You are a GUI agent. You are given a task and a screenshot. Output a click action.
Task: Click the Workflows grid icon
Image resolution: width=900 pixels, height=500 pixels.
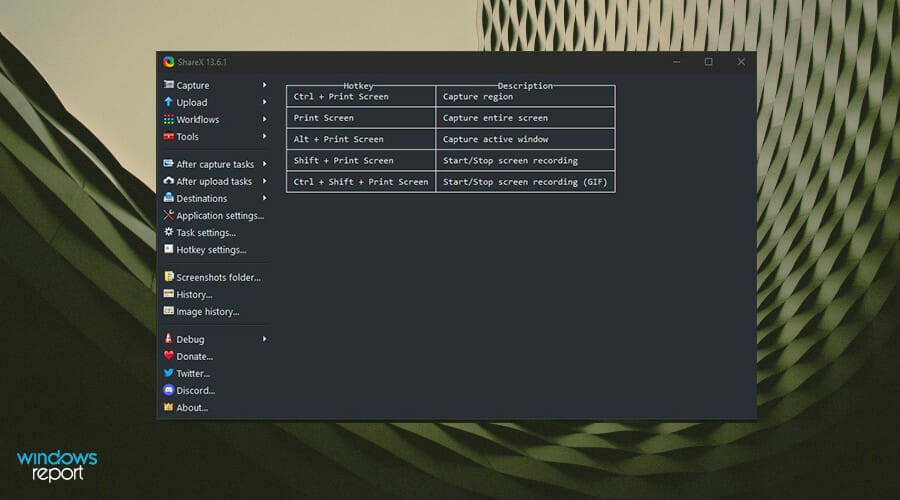point(169,119)
